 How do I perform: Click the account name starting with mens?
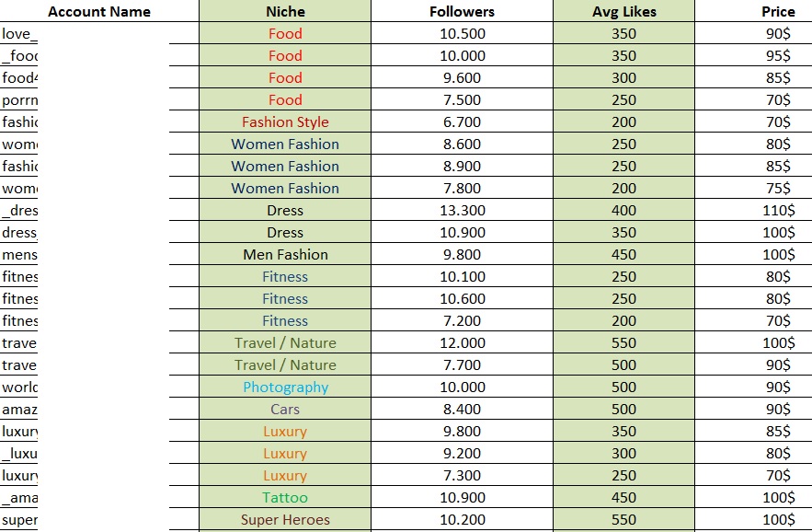pos(19,255)
